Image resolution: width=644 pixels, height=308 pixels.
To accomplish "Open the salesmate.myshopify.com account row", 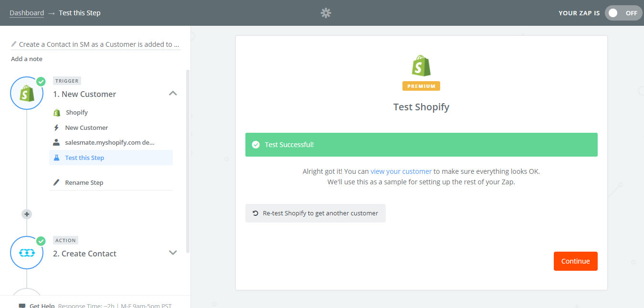I will [111, 142].
